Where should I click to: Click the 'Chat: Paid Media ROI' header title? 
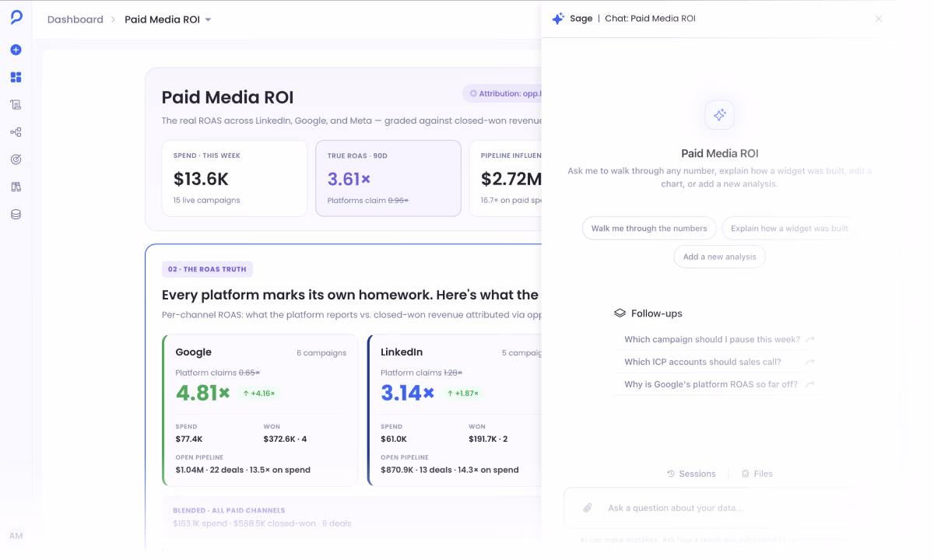(x=650, y=19)
